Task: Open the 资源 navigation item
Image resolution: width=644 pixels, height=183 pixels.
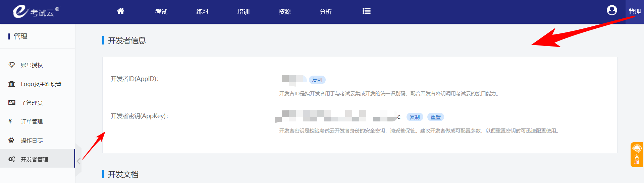Action: (x=284, y=12)
